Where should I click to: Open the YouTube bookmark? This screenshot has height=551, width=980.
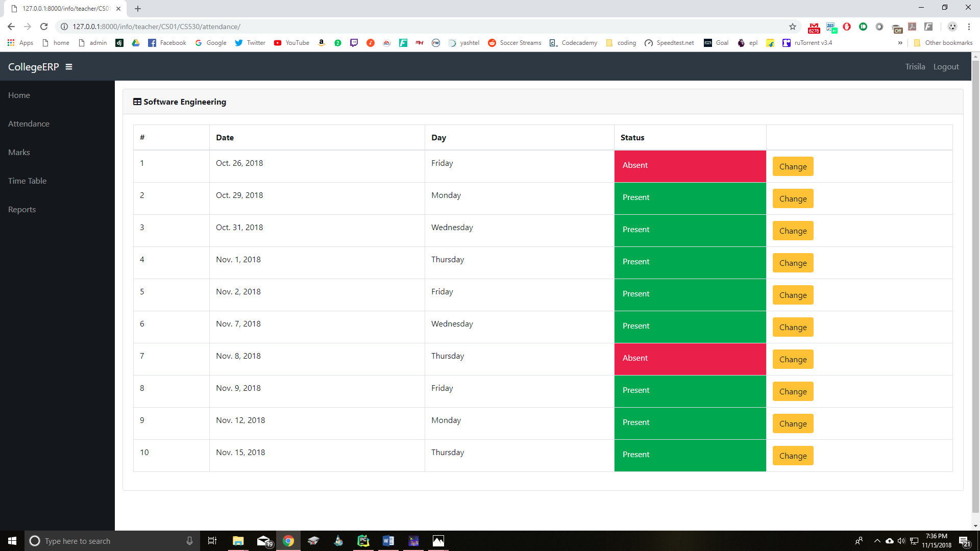tap(291, 43)
